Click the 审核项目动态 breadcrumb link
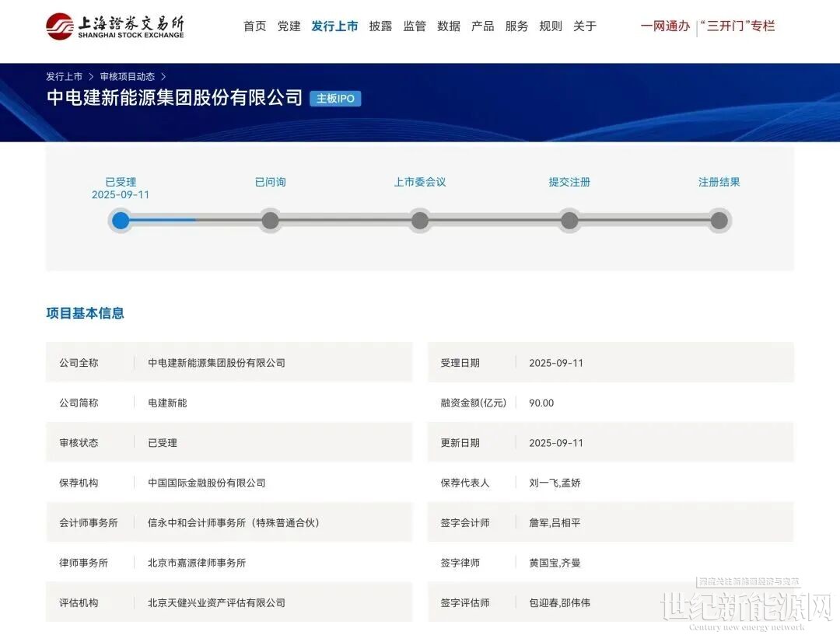Image resolution: width=840 pixels, height=635 pixels. tap(128, 77)
